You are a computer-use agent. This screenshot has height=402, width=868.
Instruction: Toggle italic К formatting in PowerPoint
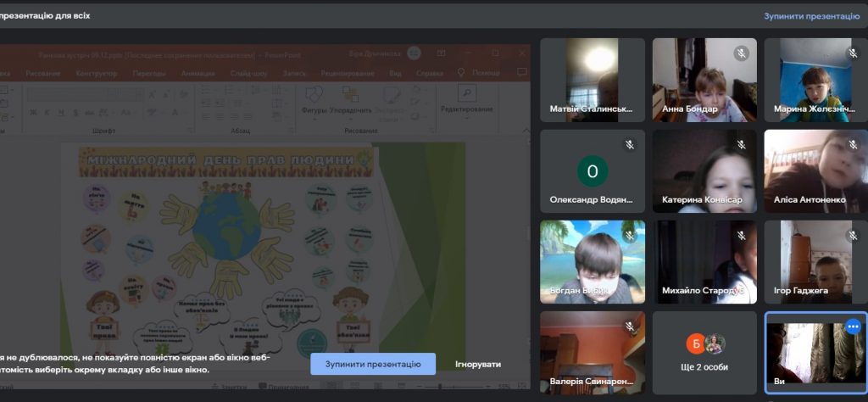(47, 113)
